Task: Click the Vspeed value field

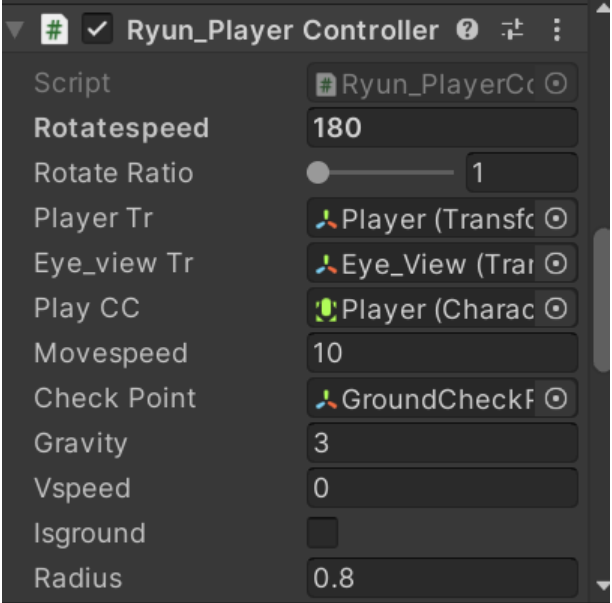Action: point(442,488)
